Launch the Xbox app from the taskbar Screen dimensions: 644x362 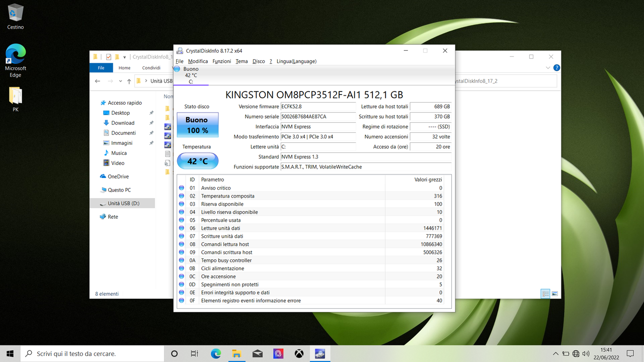tap(299, 353)
